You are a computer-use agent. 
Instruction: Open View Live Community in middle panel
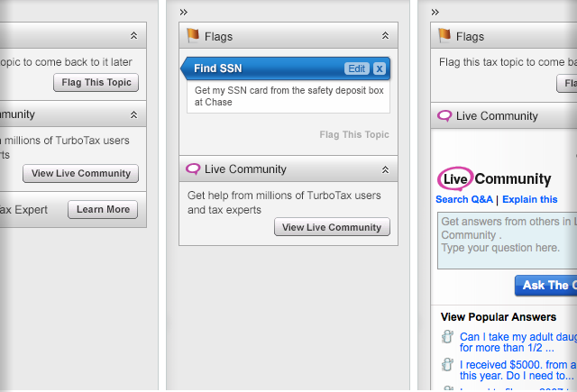click(x=332, y=227)
